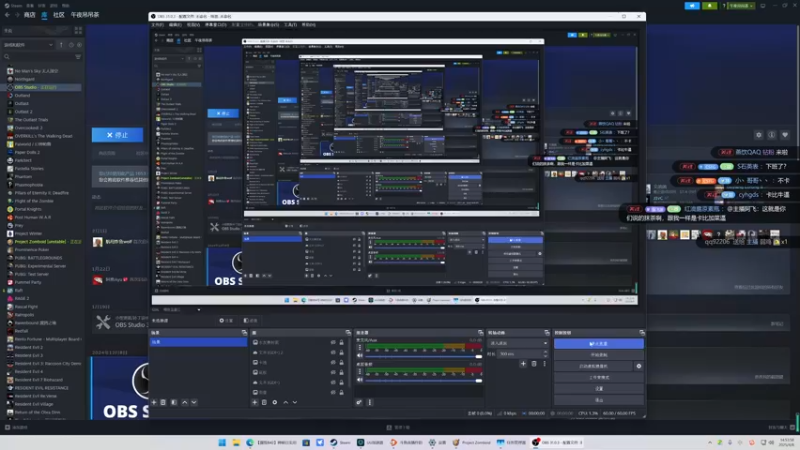The image size is (800, 450).
Task: Open lower mixer channel three-dot menu
Action: tap(360, 372)
